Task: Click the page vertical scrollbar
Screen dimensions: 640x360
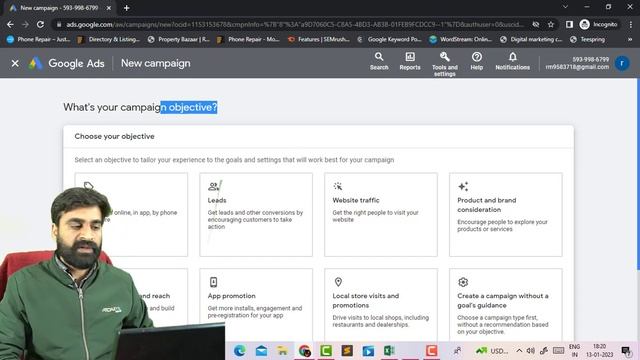Action: point(638,173)
